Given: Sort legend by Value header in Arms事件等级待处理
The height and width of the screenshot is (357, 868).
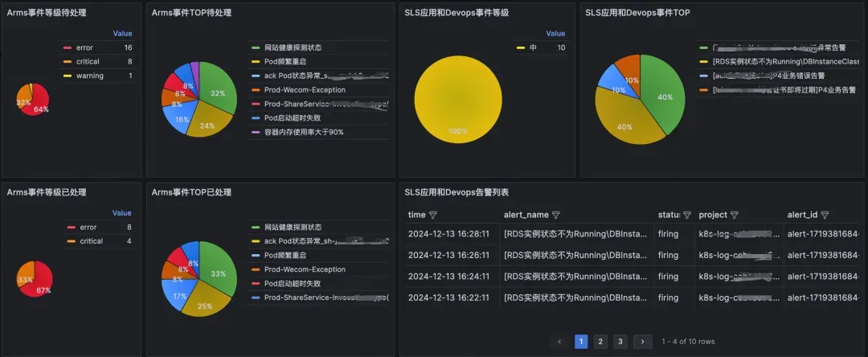Looking at the screenshot, I should pyautogui.click(x=122, y=33).
